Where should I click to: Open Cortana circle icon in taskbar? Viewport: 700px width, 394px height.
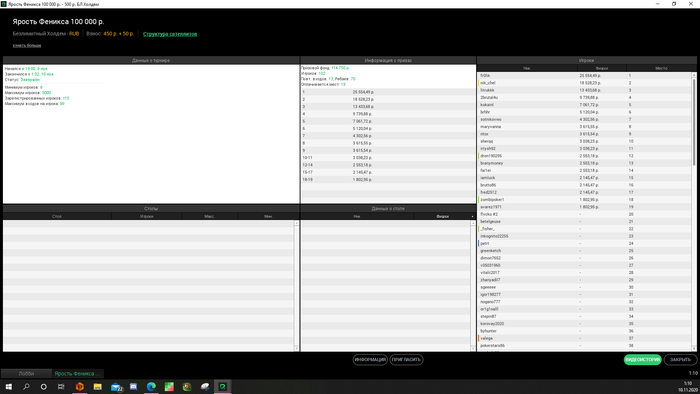point(43,387)
